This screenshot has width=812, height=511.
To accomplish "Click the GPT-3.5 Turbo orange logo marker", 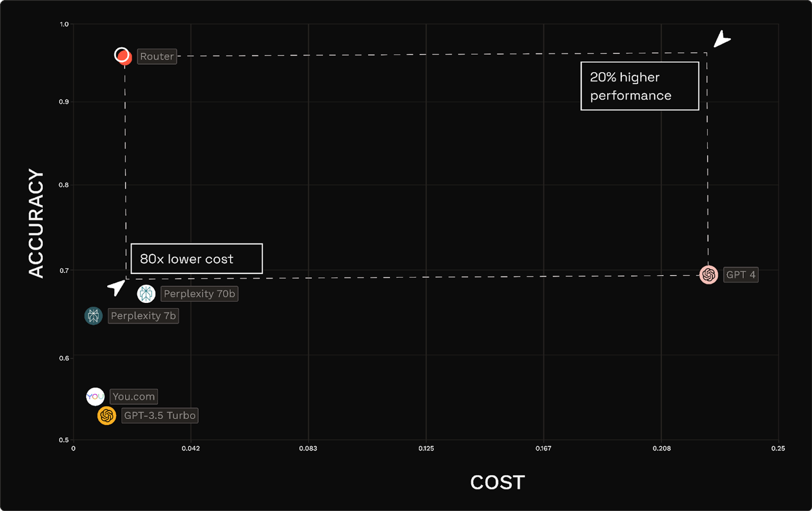I will pos(107,415).
